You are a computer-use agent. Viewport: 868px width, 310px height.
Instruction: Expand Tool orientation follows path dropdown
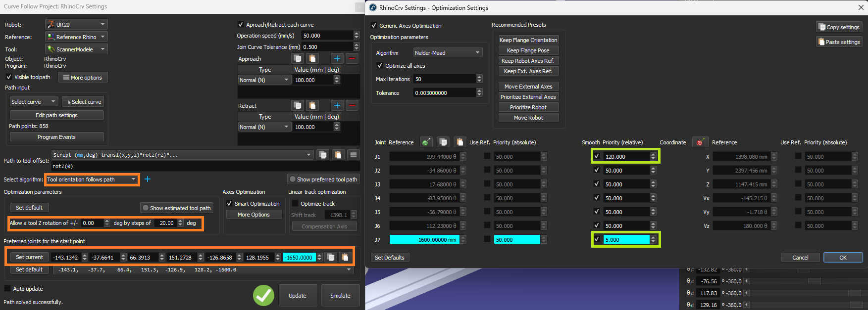pos(92,179)
